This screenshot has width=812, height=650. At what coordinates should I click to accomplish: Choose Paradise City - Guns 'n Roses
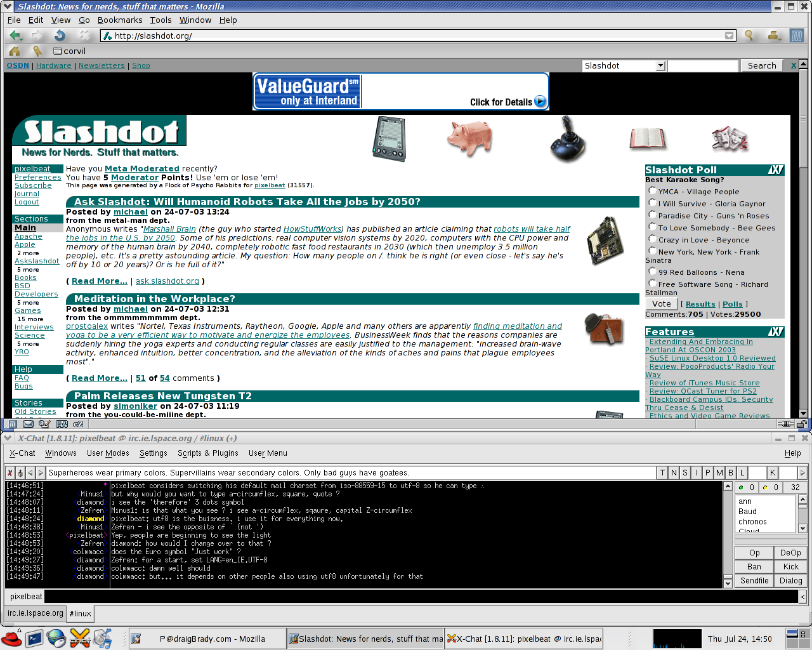[653, 215]
